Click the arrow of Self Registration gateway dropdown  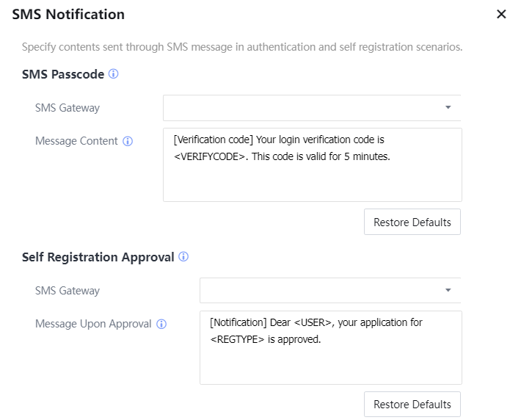(448, 291)
